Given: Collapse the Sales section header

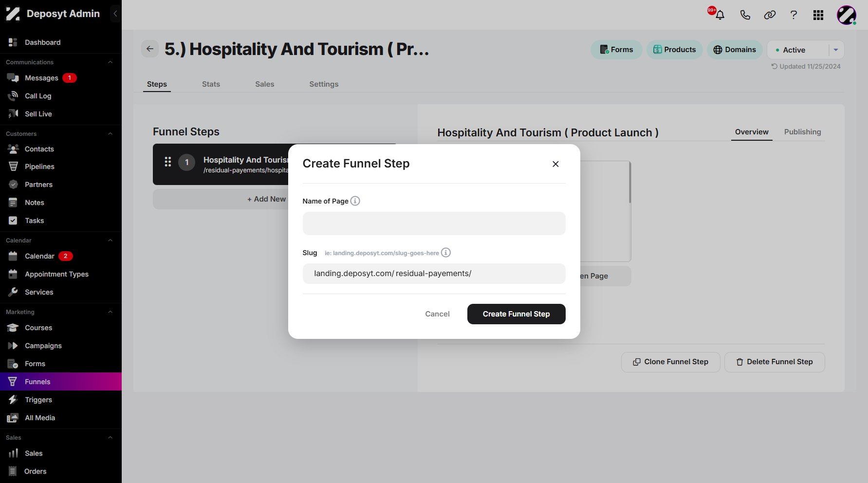Looking at the screenshot, I should click(110, 438).
